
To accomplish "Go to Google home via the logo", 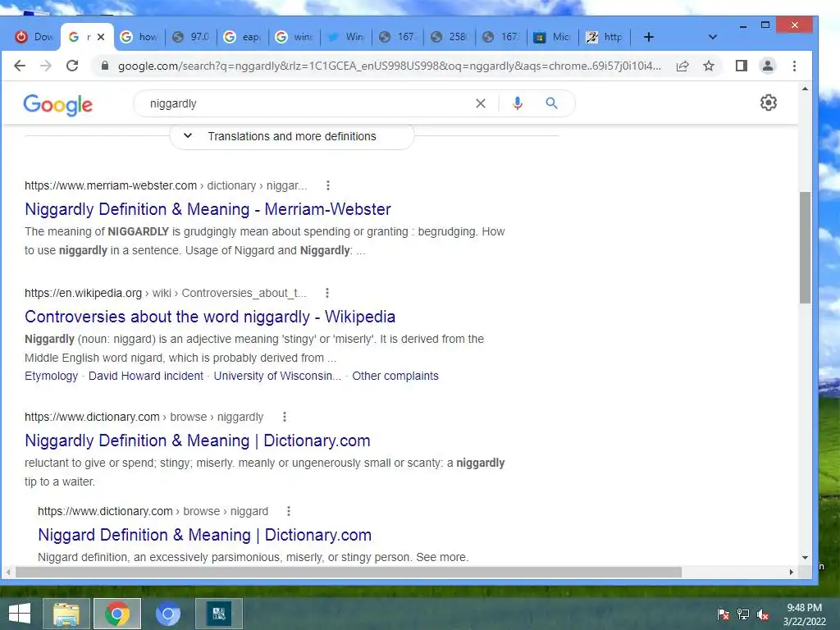I will coord(58,105).
